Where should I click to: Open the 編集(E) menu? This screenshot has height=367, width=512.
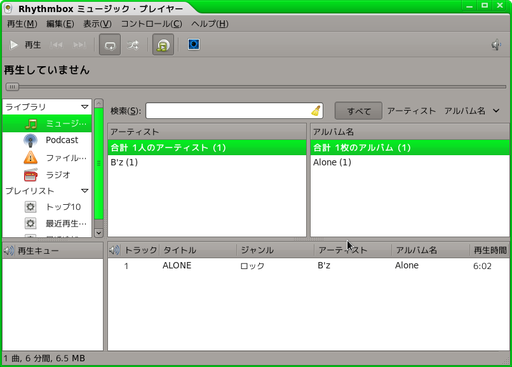(x=60, y=24)
